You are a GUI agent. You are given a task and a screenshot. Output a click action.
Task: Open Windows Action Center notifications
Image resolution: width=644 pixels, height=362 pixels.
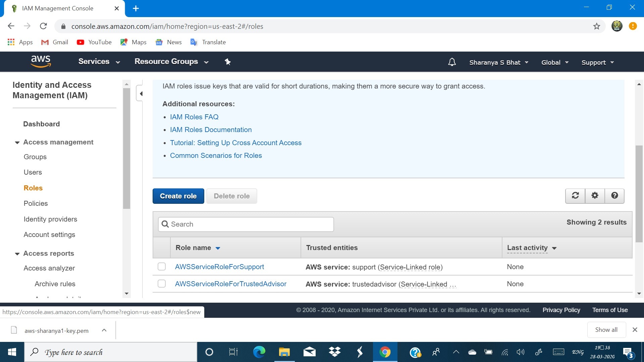628,353
